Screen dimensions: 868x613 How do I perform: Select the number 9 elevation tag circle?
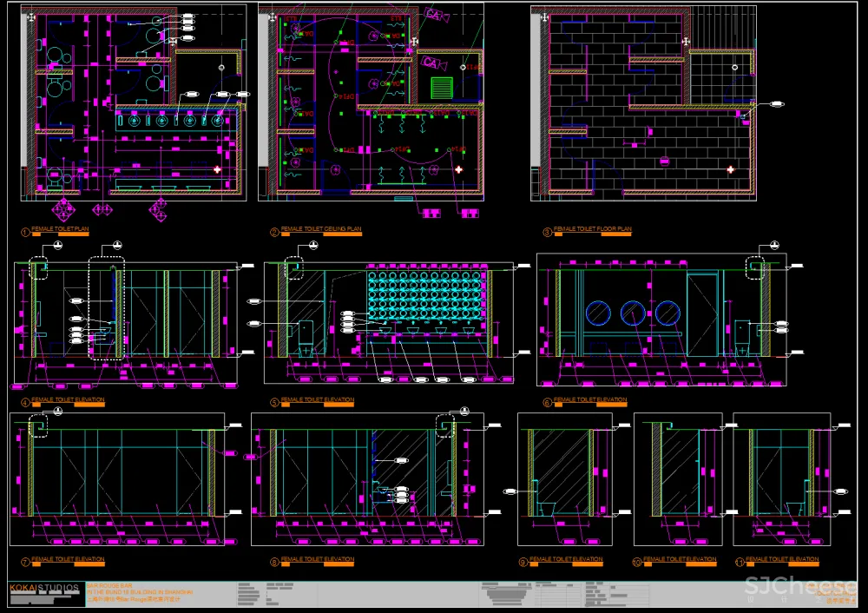pyautogui.click(x=523, y=563)
